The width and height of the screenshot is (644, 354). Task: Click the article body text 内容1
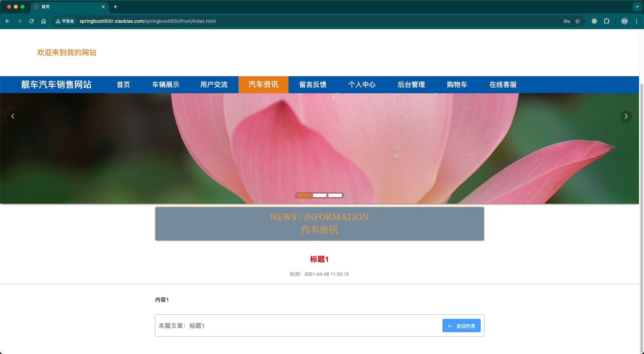pos(162,300)
